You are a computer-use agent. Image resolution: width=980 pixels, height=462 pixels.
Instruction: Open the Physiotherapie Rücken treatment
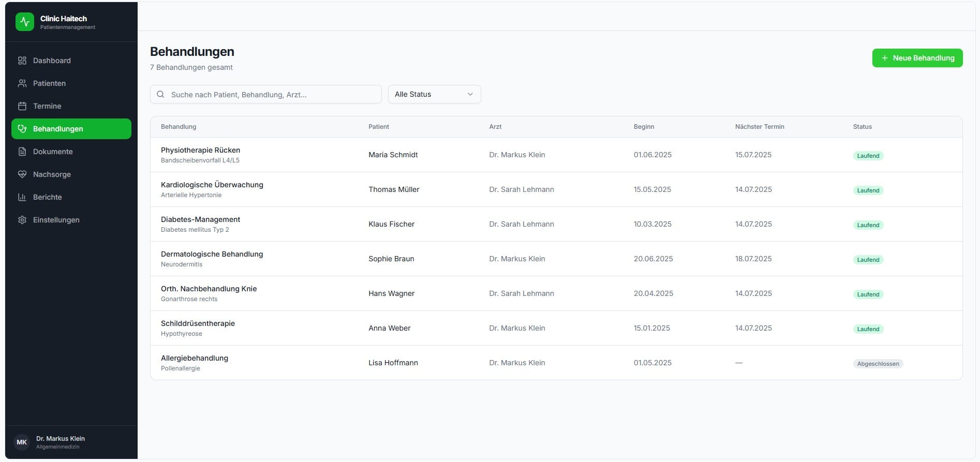coord(201,150)
